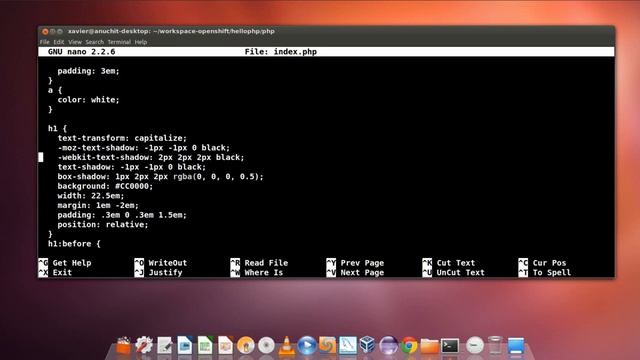Click the terminal window title bar text
The height and width of the screenshot is (360, 640).
[171, 31]
